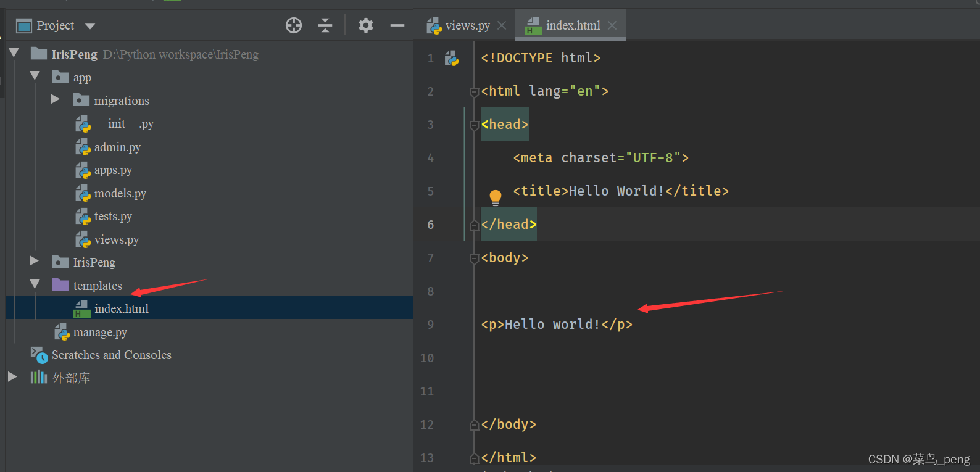Viewport: 980px width, 472px height.
Task: Click the lang="en" attribute text
Action: click(565, 91)
